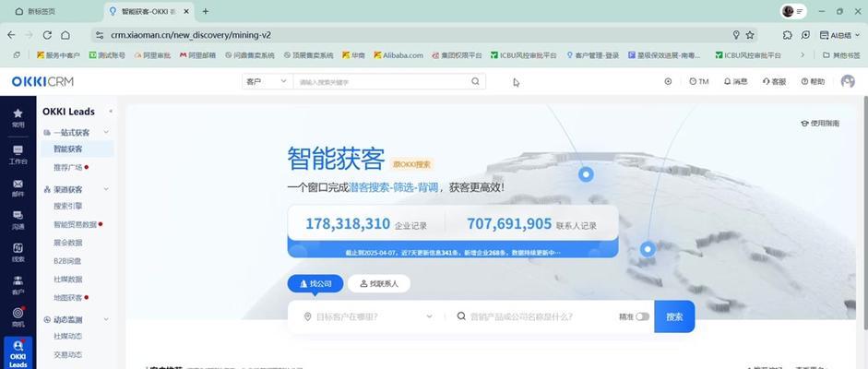Open 消息 notifications bell
Screen dimensions: 868x369
(735, 81)
